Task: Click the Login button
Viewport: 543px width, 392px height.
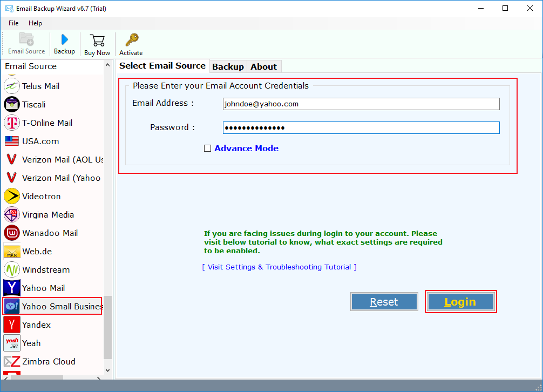Action: point(460,302)
